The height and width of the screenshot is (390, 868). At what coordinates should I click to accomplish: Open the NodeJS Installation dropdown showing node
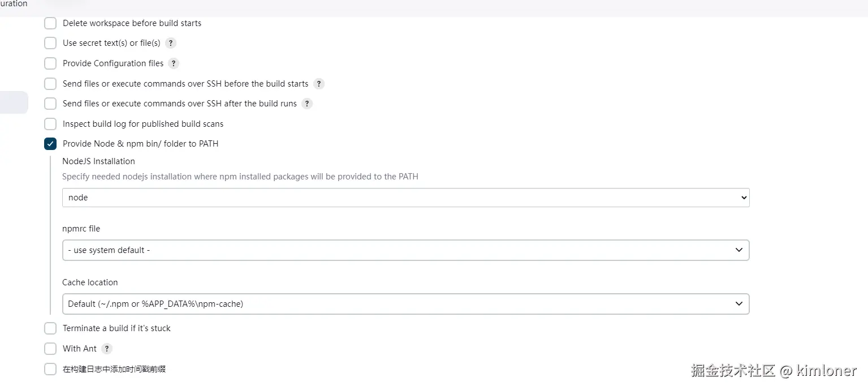(405, 198)
